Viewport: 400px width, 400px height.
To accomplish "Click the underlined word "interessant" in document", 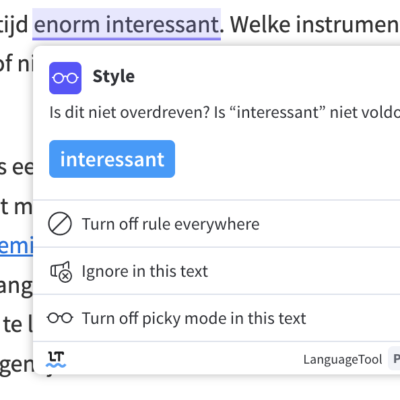I will [162, 25].
